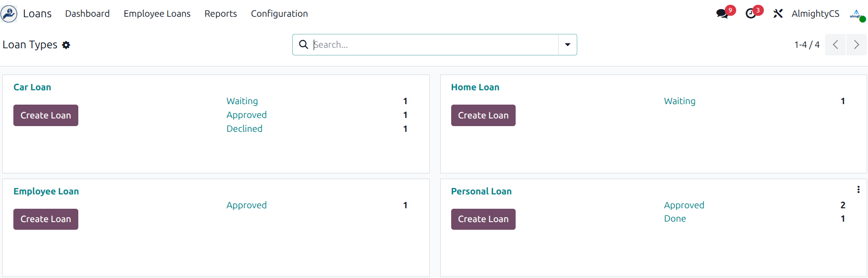Click the search magnifier icon
The width and height of the screenshot is (868, 278).
click(x=303, y=45)
